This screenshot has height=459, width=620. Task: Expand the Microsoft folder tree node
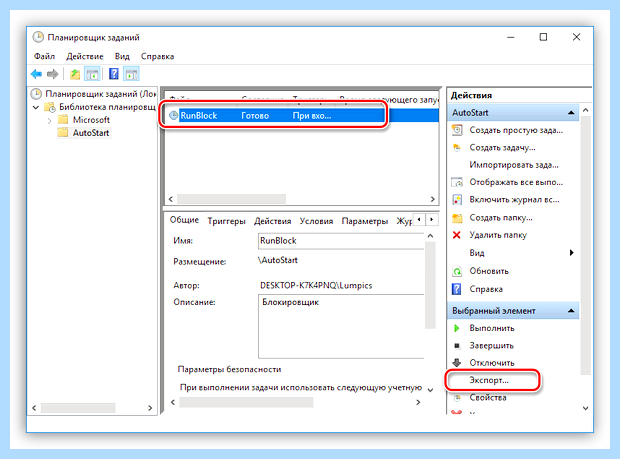49,120
